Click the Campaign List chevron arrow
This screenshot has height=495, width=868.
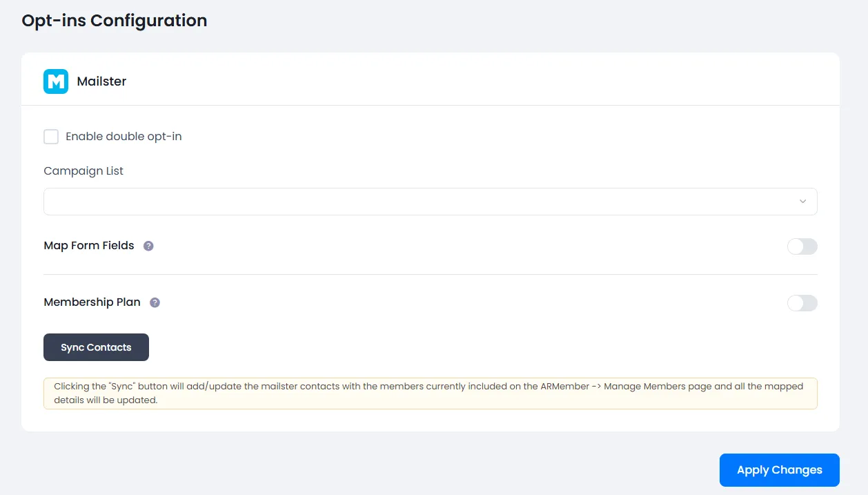tap(802, 202)
